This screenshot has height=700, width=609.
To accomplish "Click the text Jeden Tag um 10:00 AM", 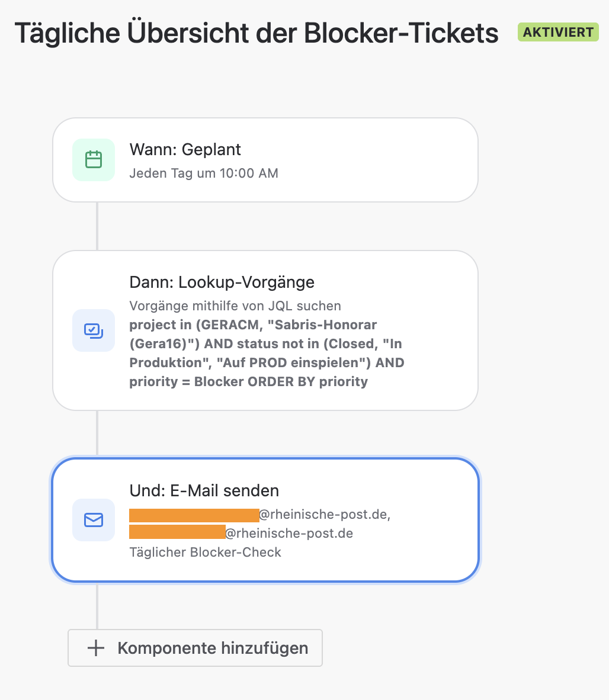I will 204,173.
